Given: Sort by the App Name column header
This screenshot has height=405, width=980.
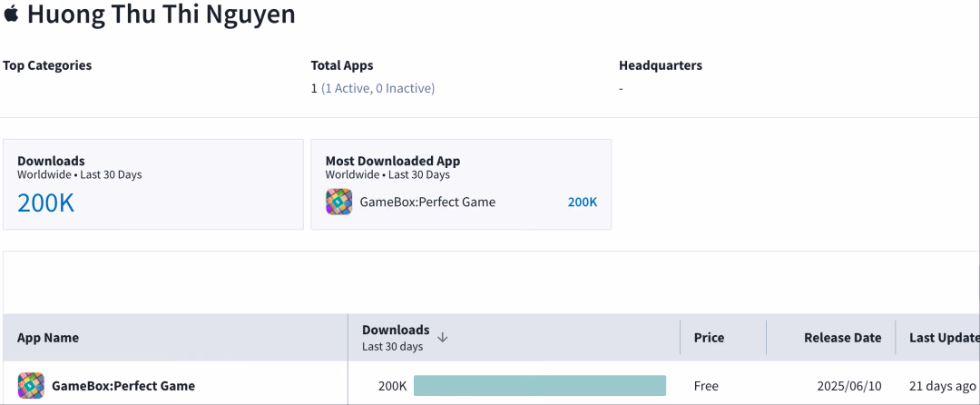Looking at the screenshot, I should 48,338.
